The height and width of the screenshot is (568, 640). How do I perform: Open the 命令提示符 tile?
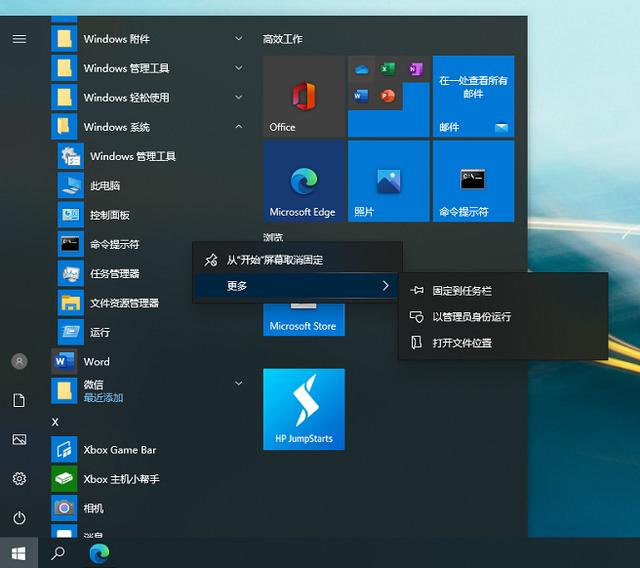pos(473,181)
